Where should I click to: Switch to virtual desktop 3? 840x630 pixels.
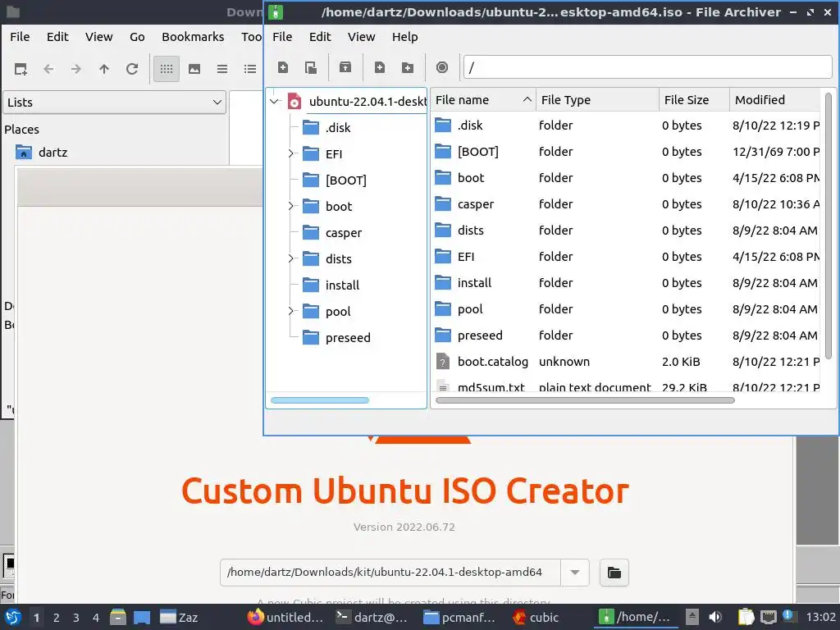coord(76,618)
